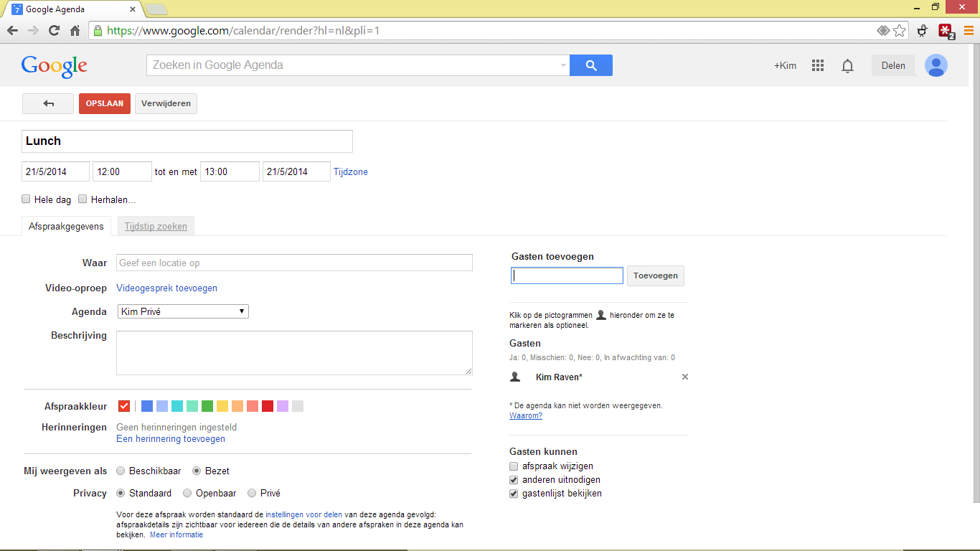Expand search options dropdown arrow in search box
This screenshot has height=551, width=980.
(563, 65)
